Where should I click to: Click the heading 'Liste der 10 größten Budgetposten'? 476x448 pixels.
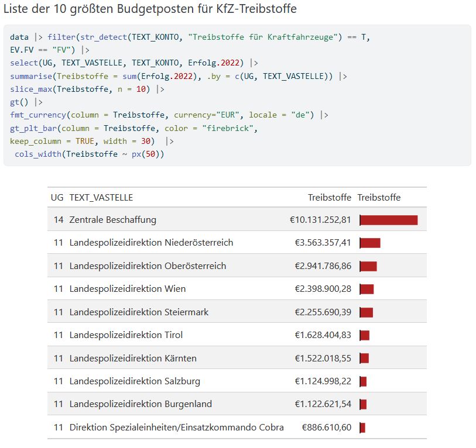[150, 9]
